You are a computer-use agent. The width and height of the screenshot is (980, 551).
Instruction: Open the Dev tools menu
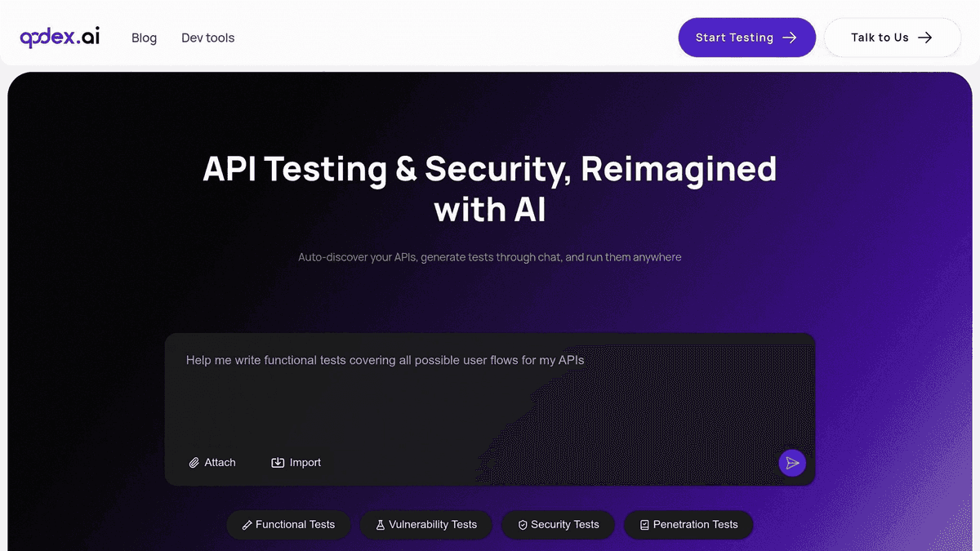click(207, 38)
